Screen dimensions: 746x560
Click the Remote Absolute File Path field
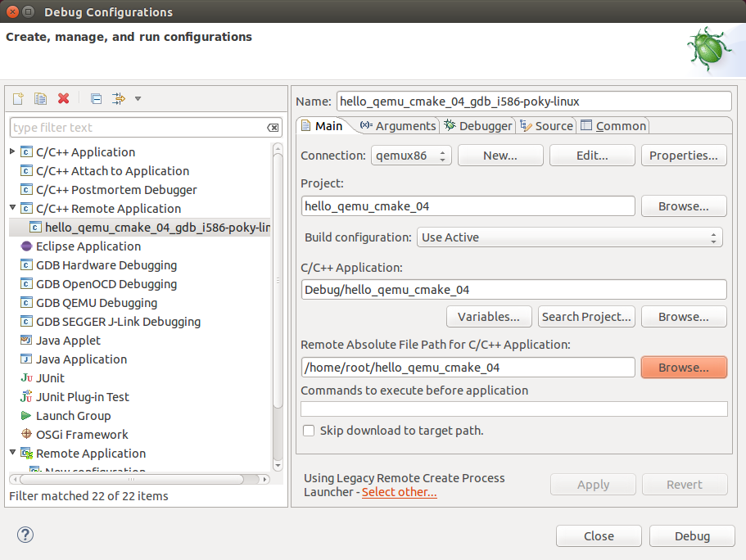(x=468, y=368)
